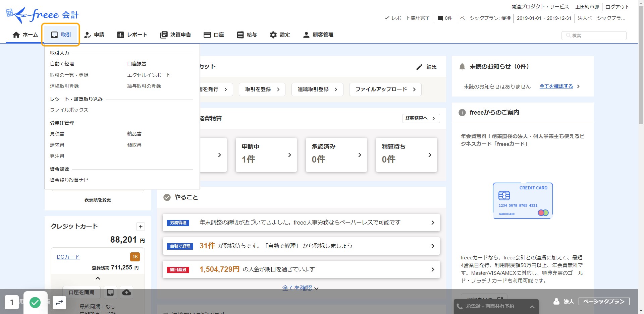Select 請求書 menu entry
The height and width of the screenshot is (314, 644).
click(x=57, y=145)
